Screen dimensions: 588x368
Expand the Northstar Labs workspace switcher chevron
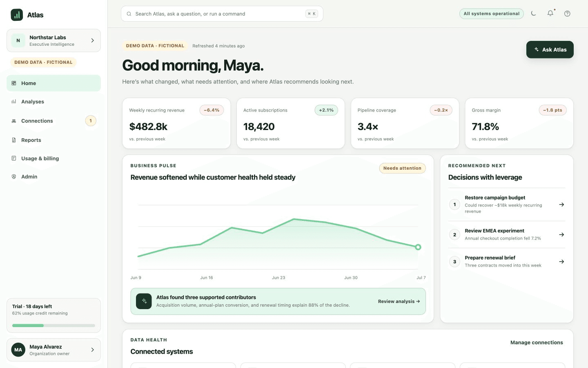[x=92, y=40]
